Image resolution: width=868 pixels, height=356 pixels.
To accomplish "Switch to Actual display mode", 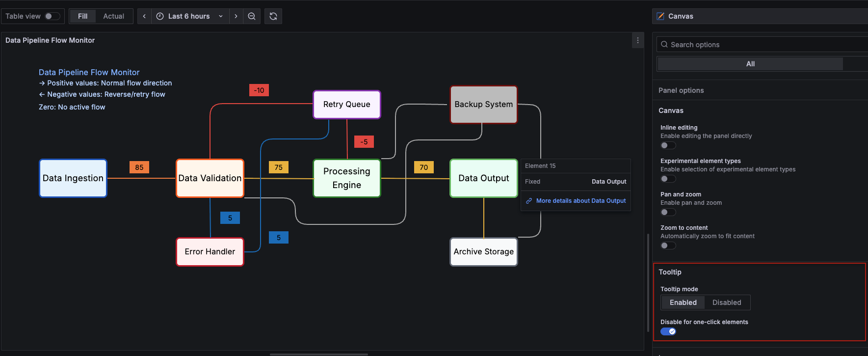I will click(x=113, y=16).
